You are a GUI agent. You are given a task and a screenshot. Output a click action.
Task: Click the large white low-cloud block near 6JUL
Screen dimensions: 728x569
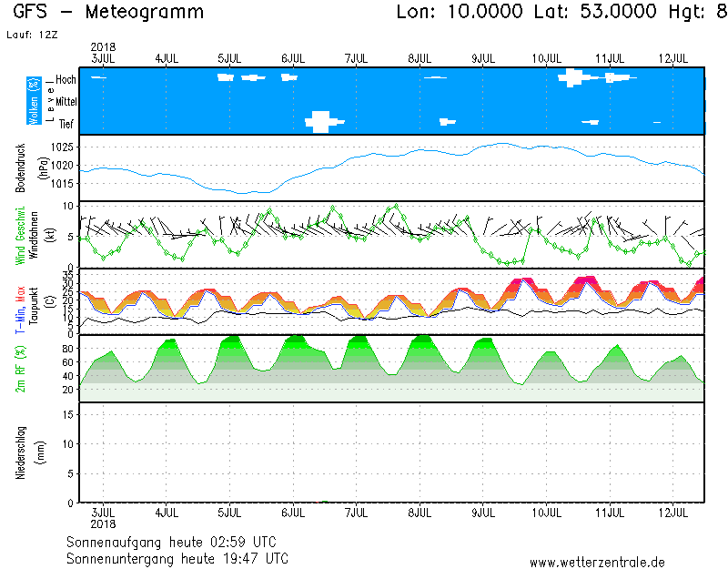321,121
